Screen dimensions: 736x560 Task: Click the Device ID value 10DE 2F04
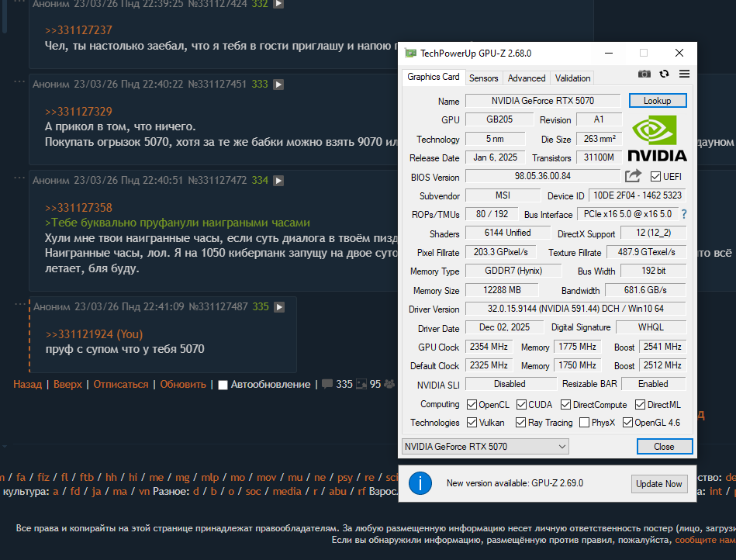pyautogui.click(x=638, y=195)
